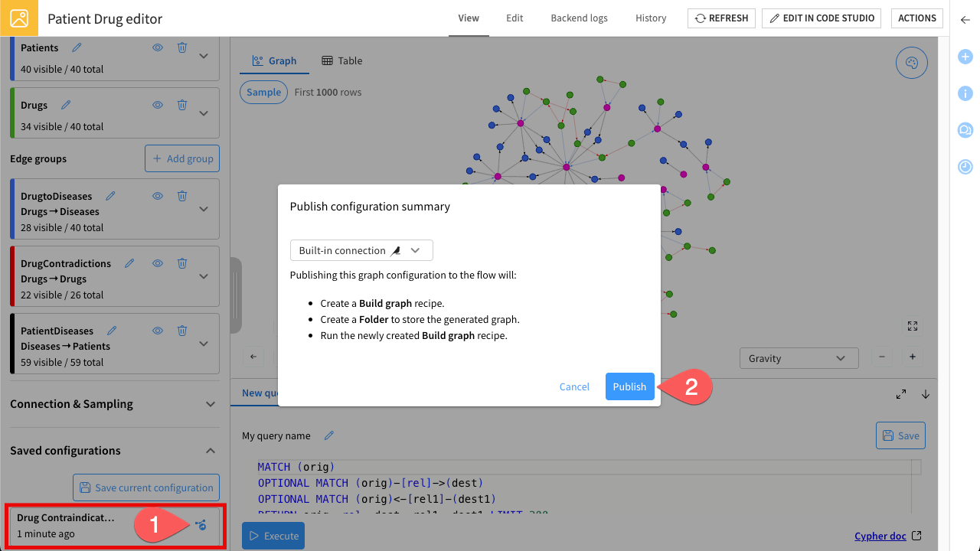
Task: Click the Publish button
Action: coord(629,386)
